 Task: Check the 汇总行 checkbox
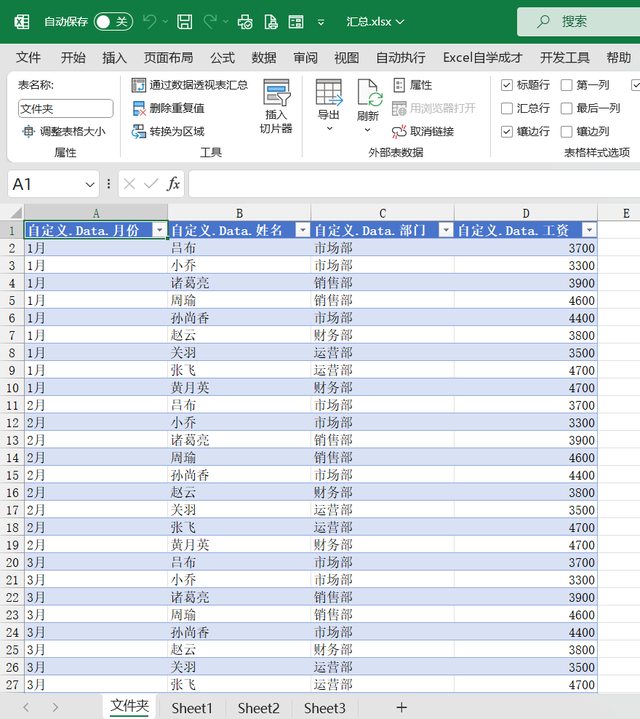coord(507,108)
